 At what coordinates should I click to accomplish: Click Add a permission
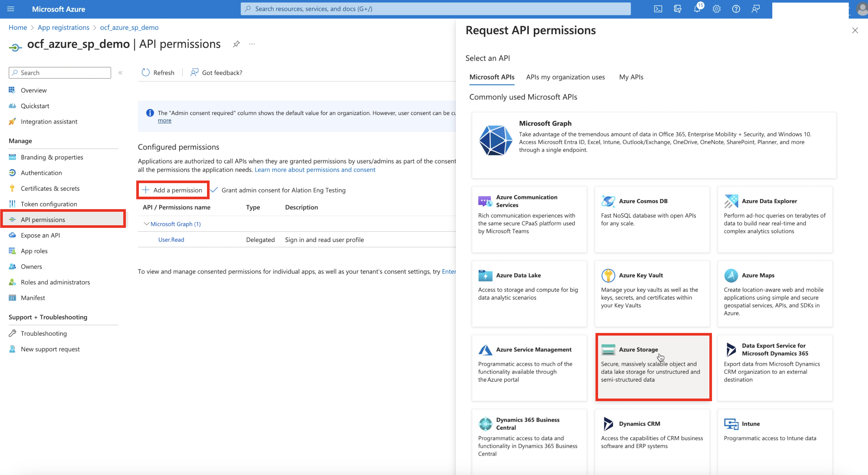tap(172, 190)
